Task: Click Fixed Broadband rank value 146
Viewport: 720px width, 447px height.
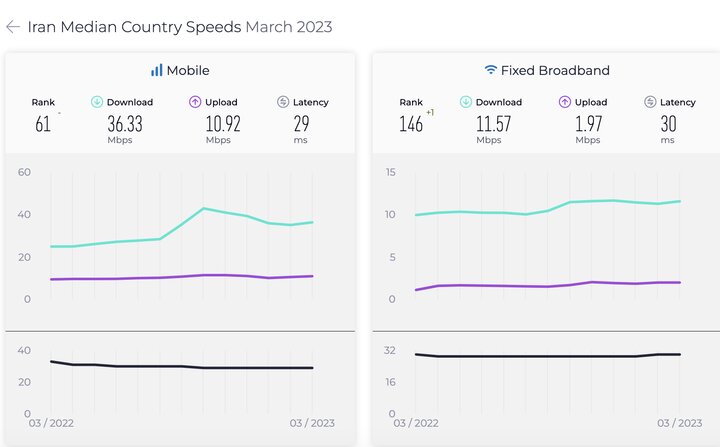Action: (x=411, y=123)
